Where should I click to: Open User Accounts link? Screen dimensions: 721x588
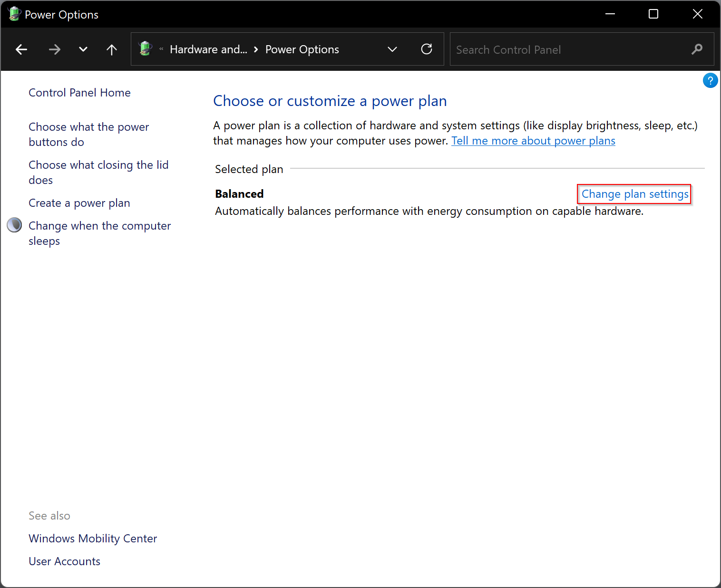point(64,561)
